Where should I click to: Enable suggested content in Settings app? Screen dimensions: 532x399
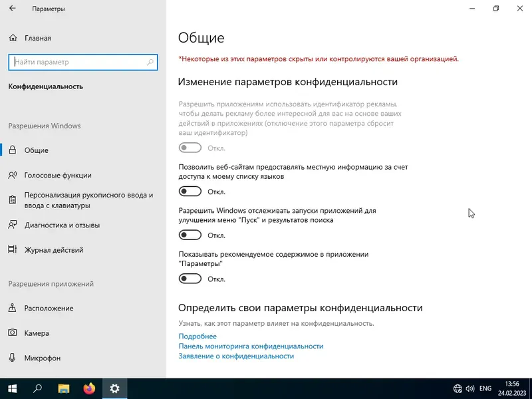190,278
